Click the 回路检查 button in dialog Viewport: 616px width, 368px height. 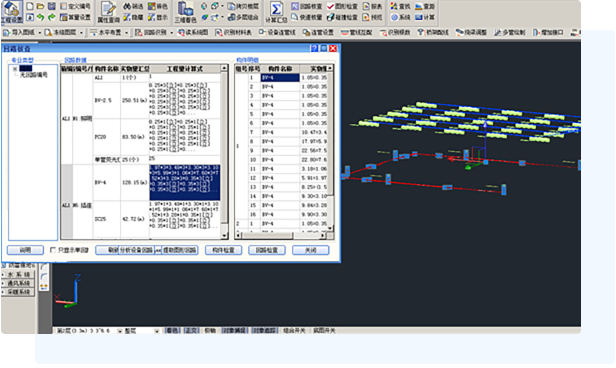267,250
